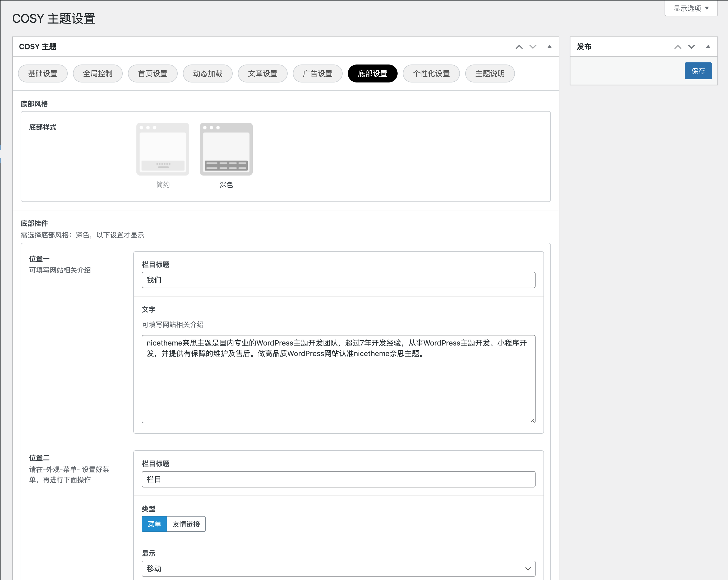
Task: Click the 深色 style label
Action: click(226, 185)
